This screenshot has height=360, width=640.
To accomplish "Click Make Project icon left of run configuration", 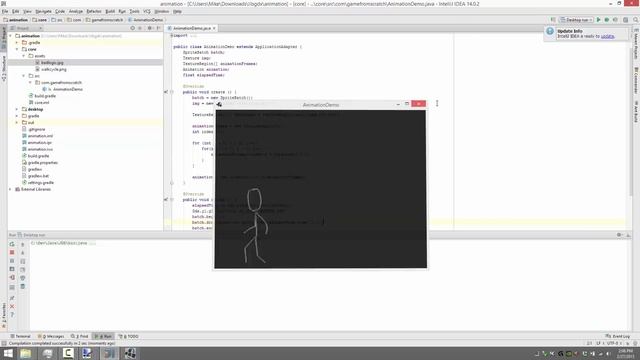I will coord(553,20).
